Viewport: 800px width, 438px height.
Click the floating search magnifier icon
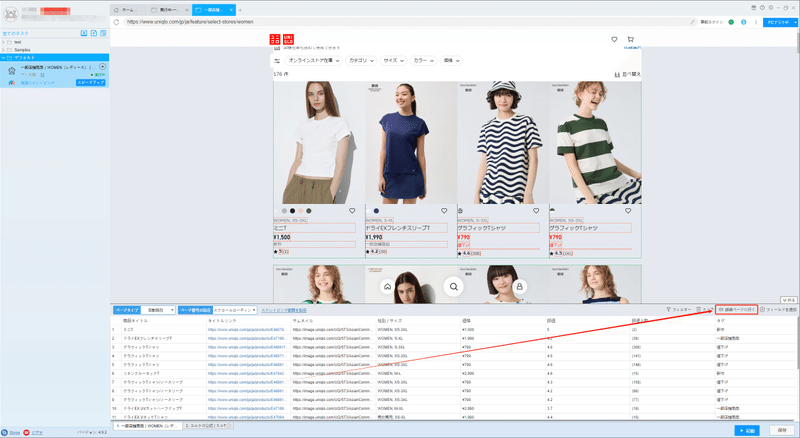(x=454, y=287)
